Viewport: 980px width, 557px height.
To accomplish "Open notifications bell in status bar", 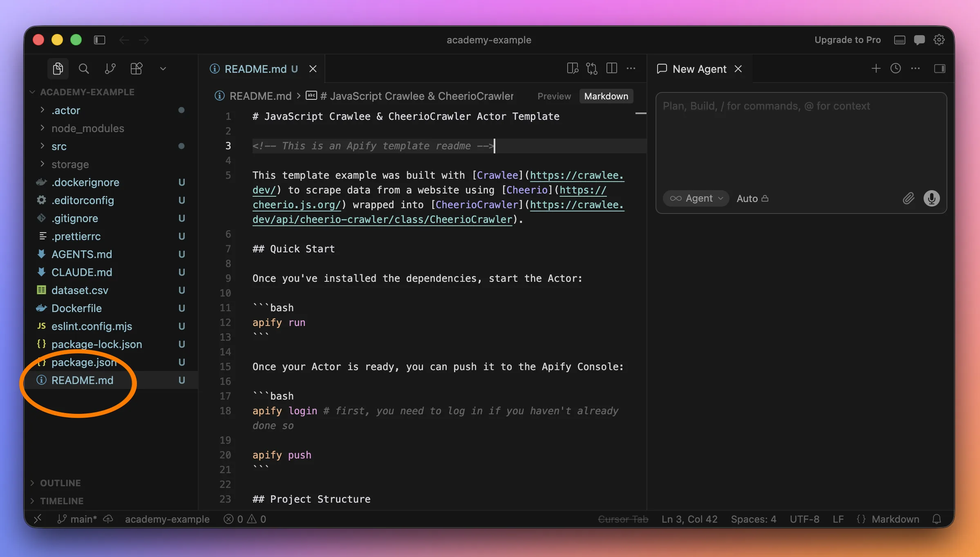I will (937, 519).
